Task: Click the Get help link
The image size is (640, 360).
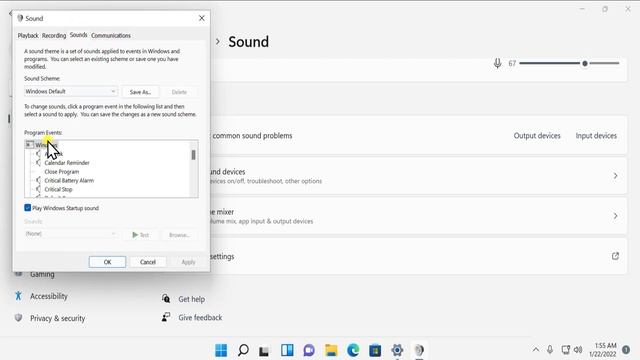Action: tap(191, 299)
